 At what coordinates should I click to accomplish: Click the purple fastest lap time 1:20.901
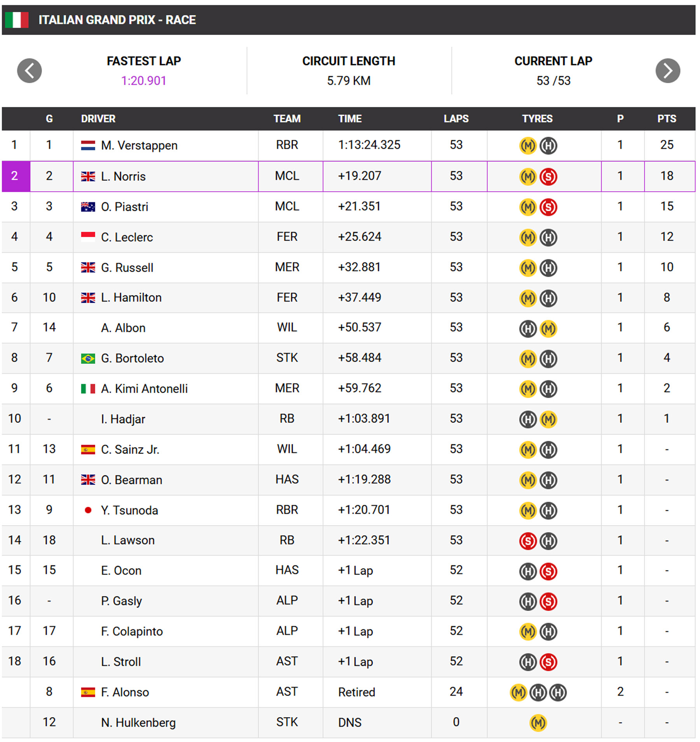[143, 81]
